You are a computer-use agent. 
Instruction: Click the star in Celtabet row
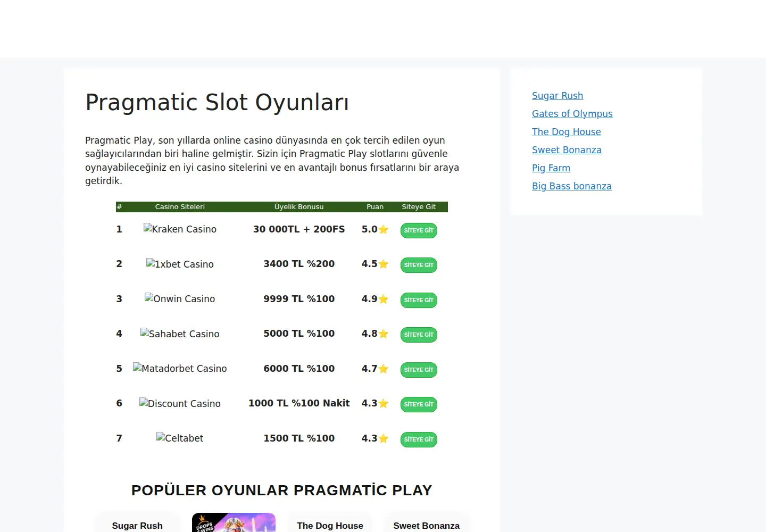[x=384, y=439]
